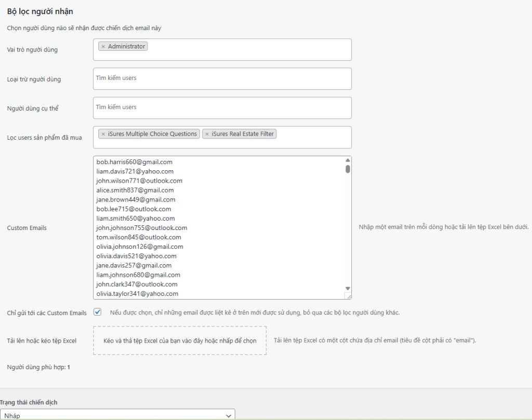Click the email list scroll-up arrow

coord(348,160)
